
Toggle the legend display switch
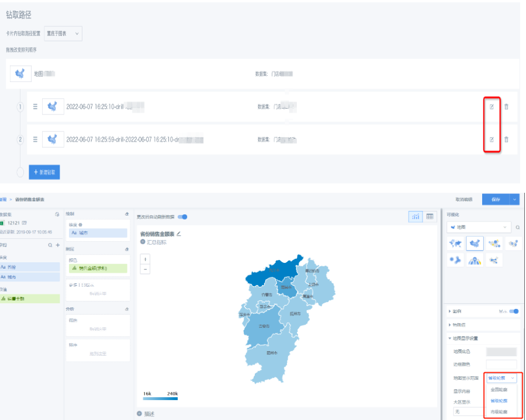(x=514, y=311)
